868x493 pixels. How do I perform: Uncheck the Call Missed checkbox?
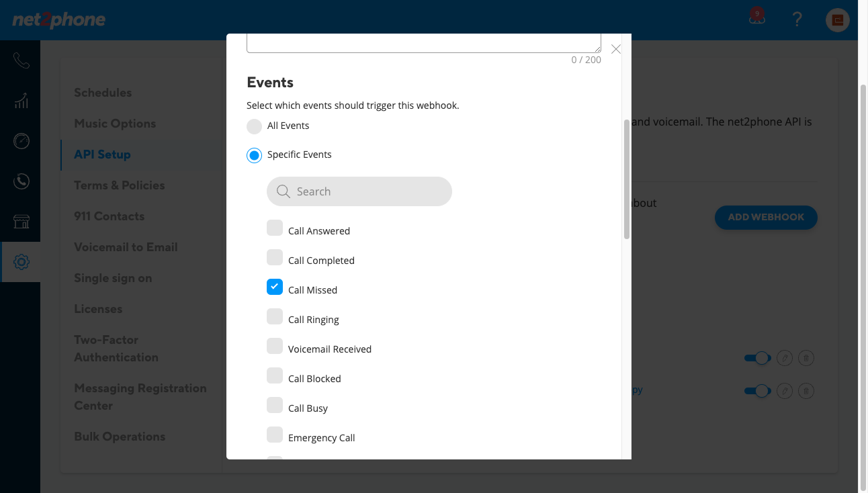275,287
